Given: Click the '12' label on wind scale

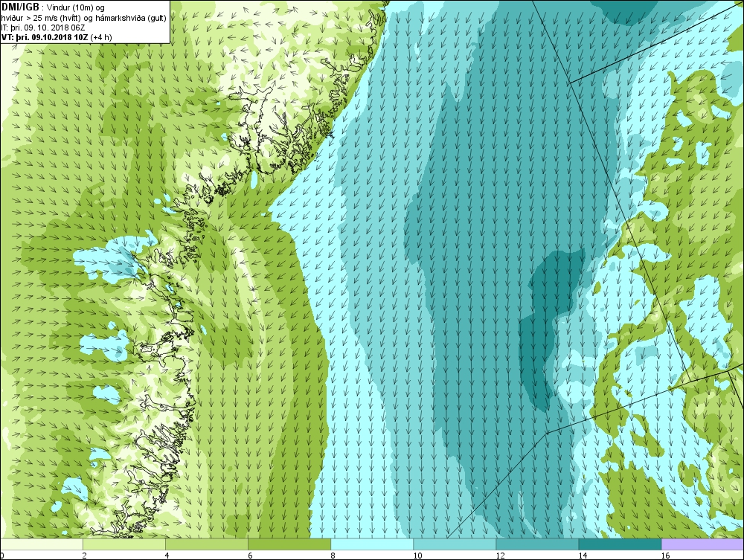Looking at the screenshot, I should [500, 556].
